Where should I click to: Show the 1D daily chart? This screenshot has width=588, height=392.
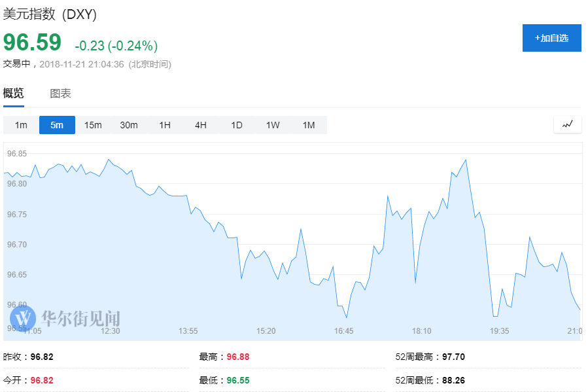237,125
